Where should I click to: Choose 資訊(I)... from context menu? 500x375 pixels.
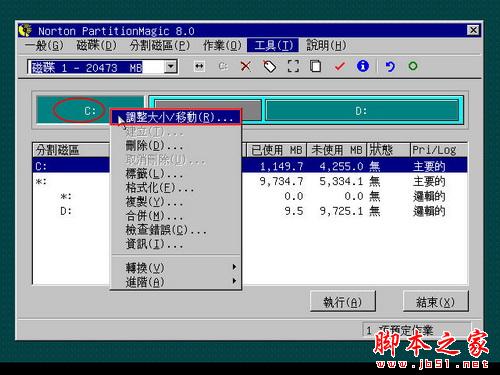click(x=175, y=244)
